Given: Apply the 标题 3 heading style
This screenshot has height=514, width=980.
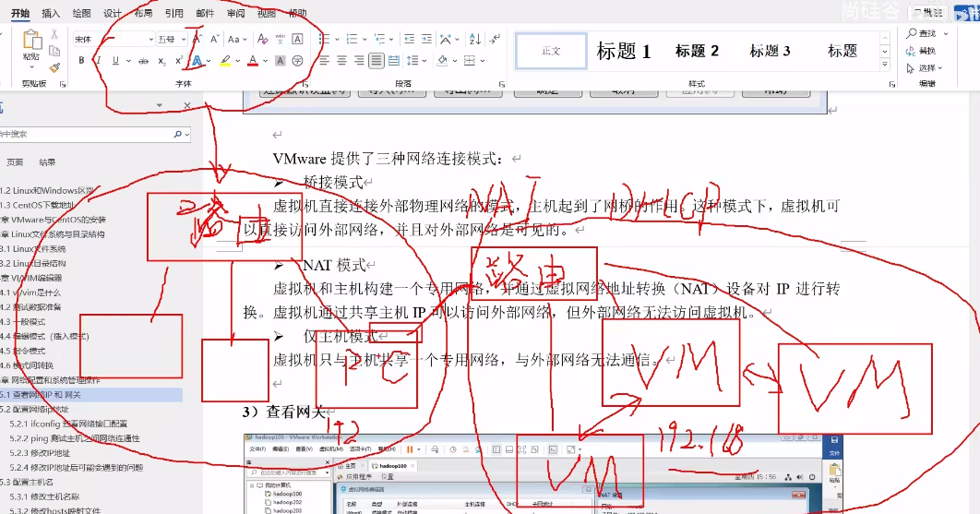Looking at the screenshot, I should point(770,51).
